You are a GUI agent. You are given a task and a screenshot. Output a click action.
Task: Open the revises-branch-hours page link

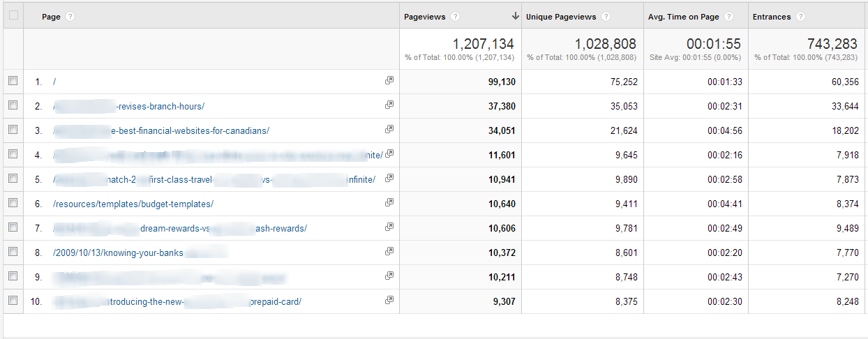[x=129, y=107]
